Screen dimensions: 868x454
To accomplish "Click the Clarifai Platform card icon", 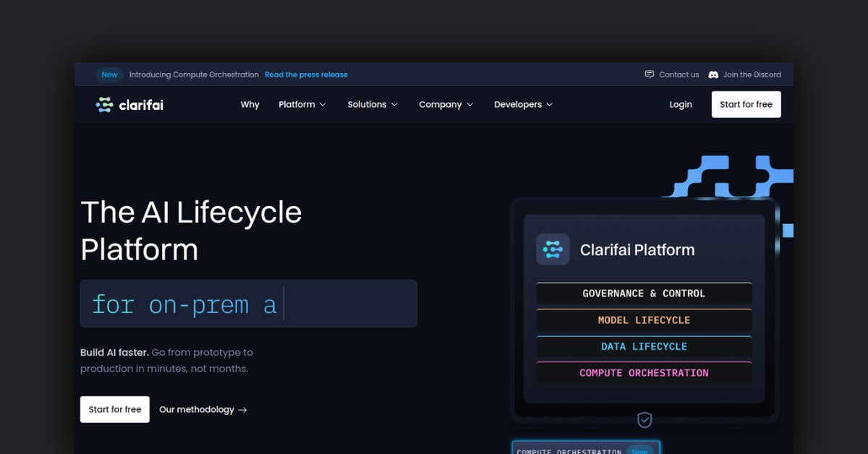I will pos(553,250).
